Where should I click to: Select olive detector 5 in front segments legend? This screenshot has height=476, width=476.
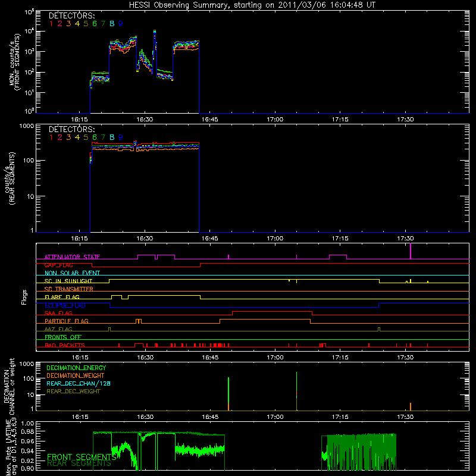(86, 24)
